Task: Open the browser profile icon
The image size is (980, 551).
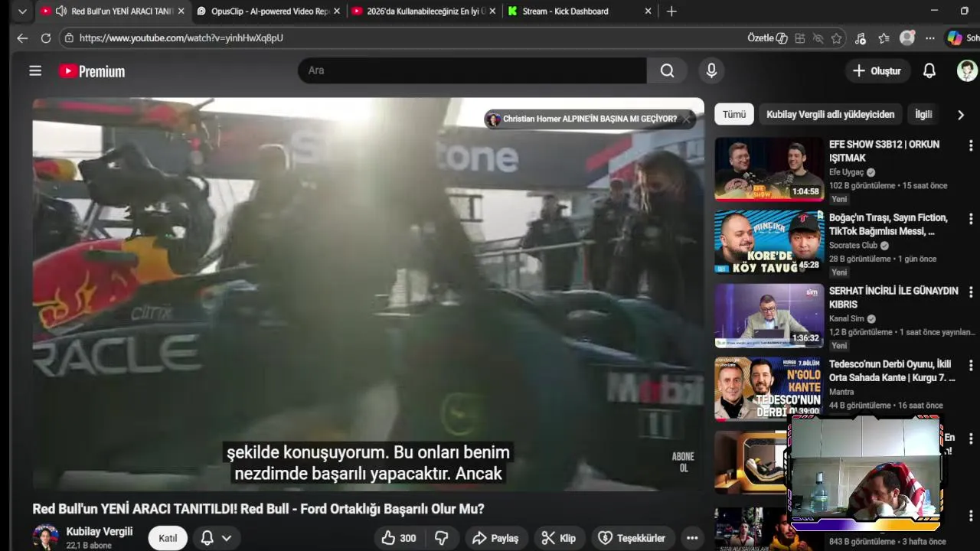Action: coord(907,38)
